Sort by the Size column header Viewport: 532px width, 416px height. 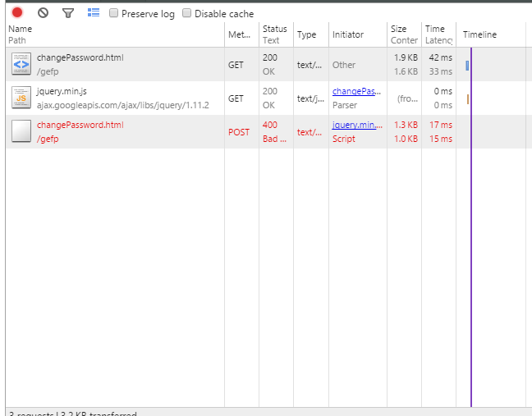click(398, 29)
